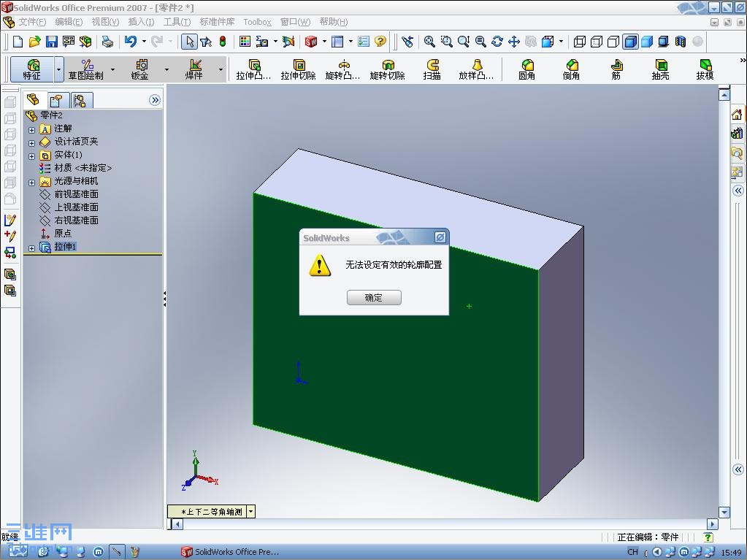Select Zoom to Area tool
This screenshot has width=747, height=560.
coord(446,42)
